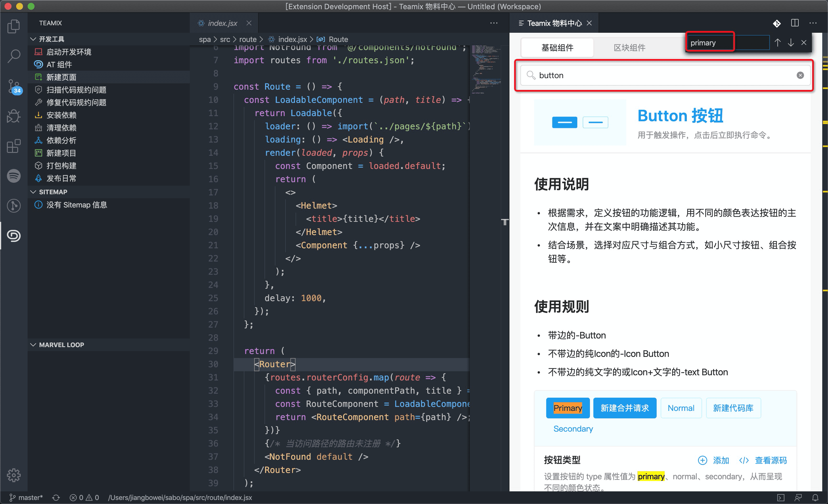Open more actions for Teamix panel
828x504 pixels.
[813, 23]
